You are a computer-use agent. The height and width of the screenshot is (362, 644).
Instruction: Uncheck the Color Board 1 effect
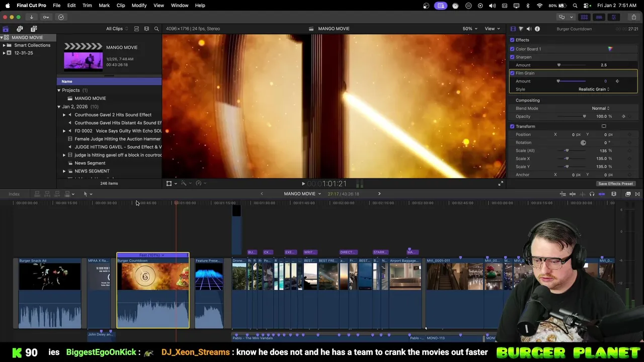pos(512,49)
